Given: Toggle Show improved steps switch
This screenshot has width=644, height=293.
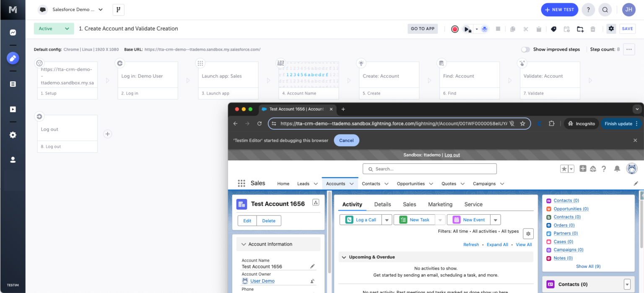Looking at the screenshot, I should (x=525, y=49).
